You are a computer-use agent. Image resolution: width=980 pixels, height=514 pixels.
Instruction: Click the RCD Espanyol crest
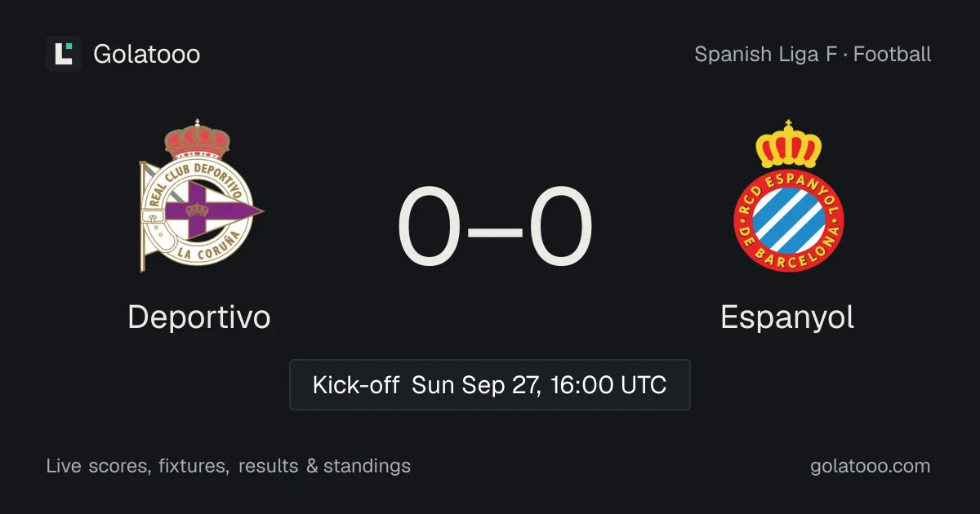(787, 196)
